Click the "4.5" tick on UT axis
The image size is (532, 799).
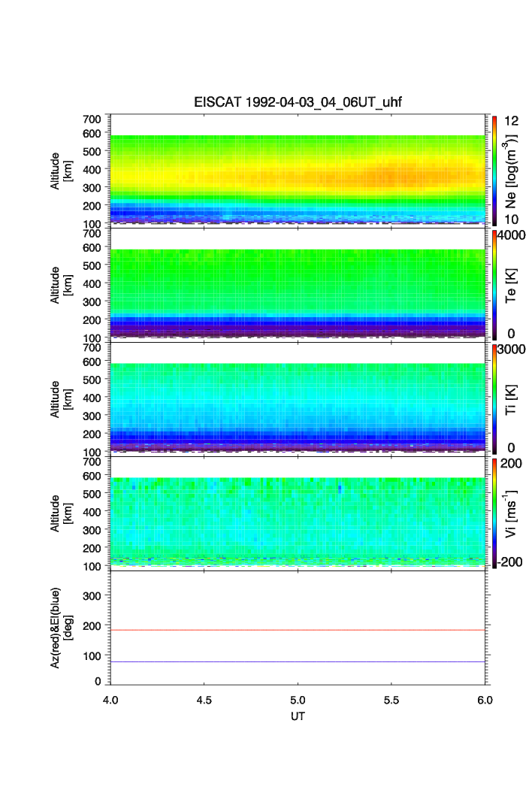[204, 700]
